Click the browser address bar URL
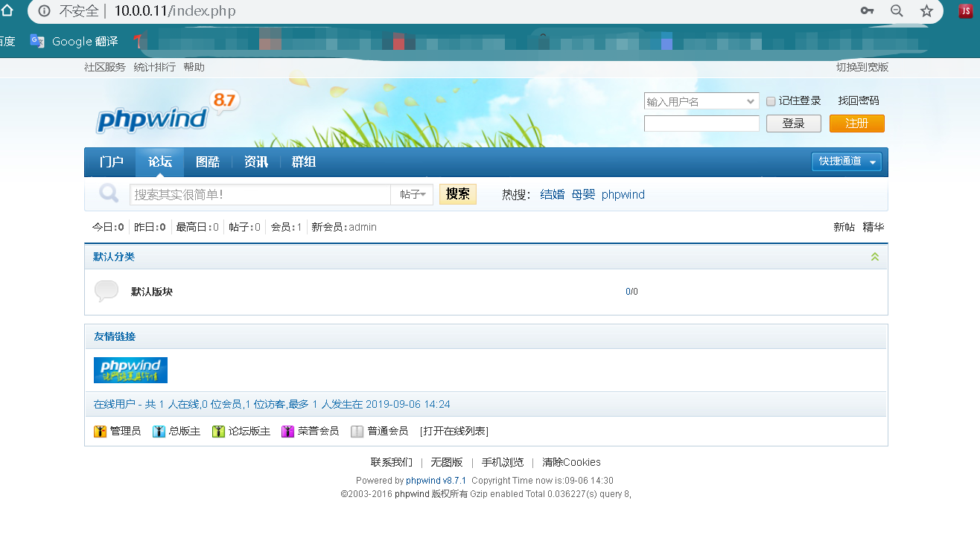The width and height of the screenshot is (980, 535). coord(175,11)
